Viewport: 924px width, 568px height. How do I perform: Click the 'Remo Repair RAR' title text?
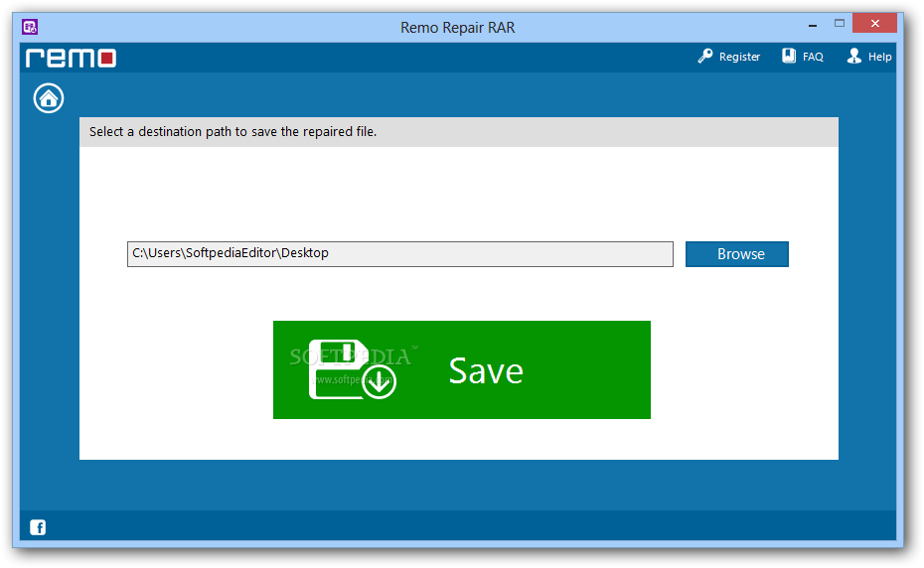coord(458,28)
